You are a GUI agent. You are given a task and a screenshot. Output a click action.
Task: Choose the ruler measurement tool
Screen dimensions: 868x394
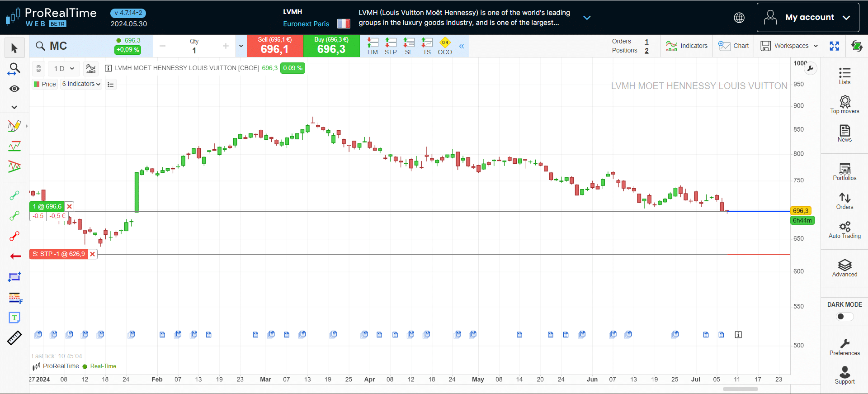[x=14, y=338]
